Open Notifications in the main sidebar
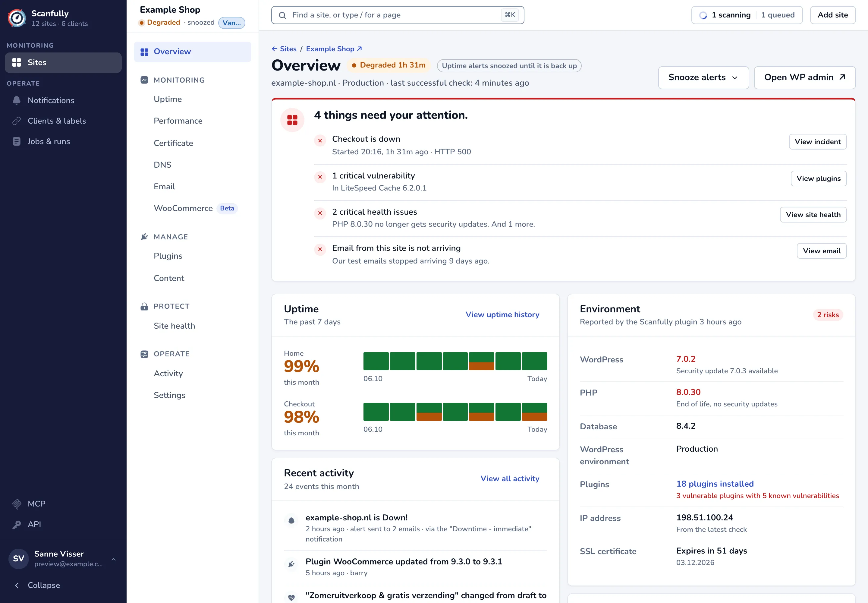 (x=63, y=100)
